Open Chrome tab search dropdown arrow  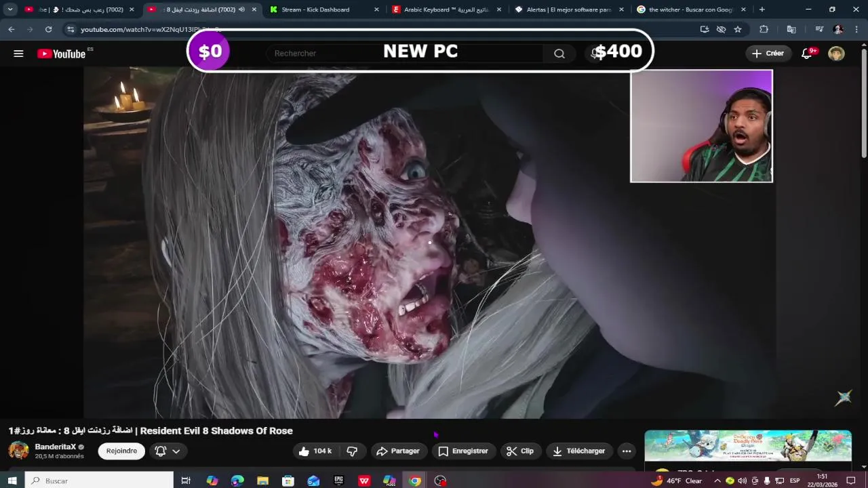[x=10, y=9]
